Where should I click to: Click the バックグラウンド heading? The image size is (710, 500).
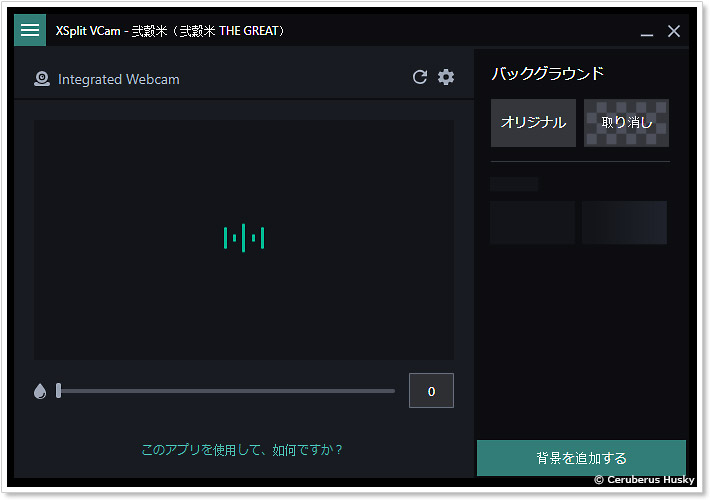[548, 73]
